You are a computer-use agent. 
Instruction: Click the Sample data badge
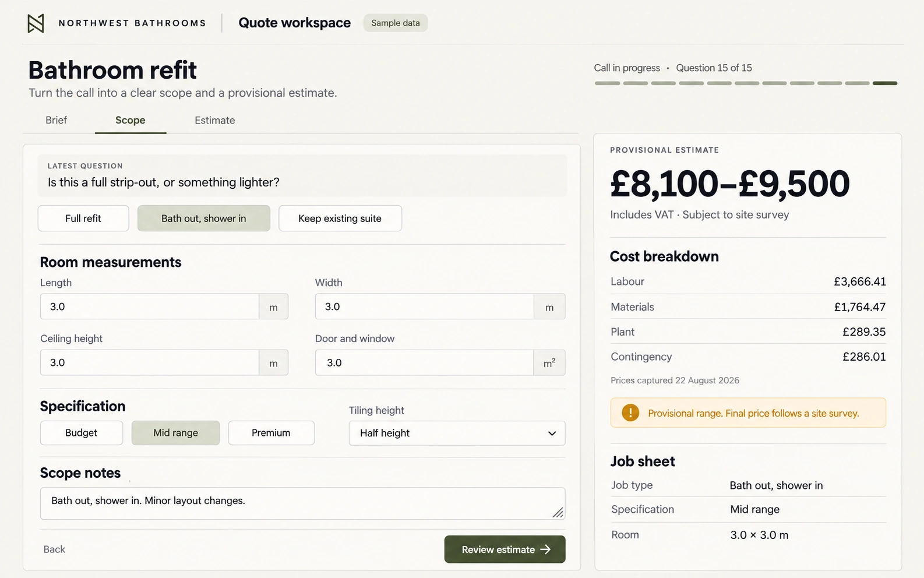(x=396, y=23)
